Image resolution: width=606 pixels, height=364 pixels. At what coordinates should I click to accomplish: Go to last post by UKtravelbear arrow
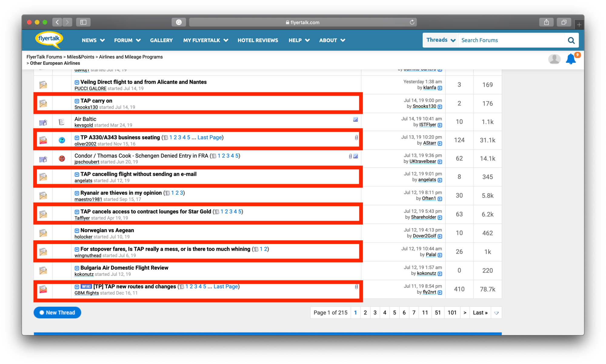click(x=440, y=162)
